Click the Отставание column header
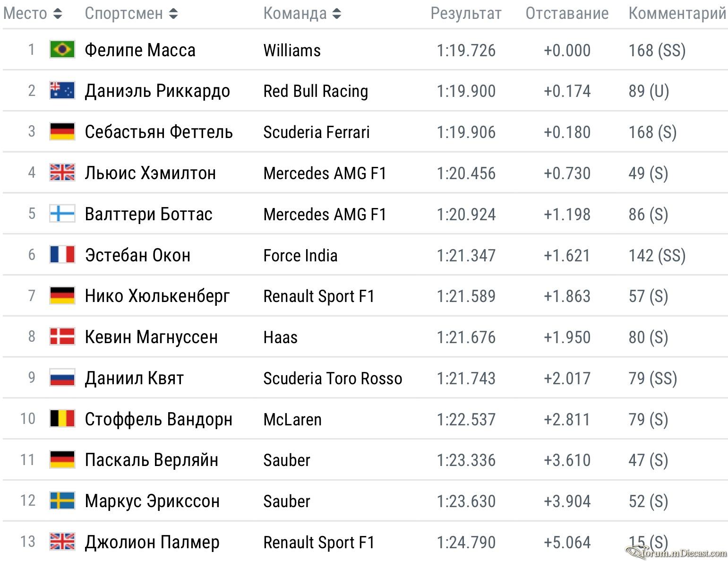 point(567,14)
